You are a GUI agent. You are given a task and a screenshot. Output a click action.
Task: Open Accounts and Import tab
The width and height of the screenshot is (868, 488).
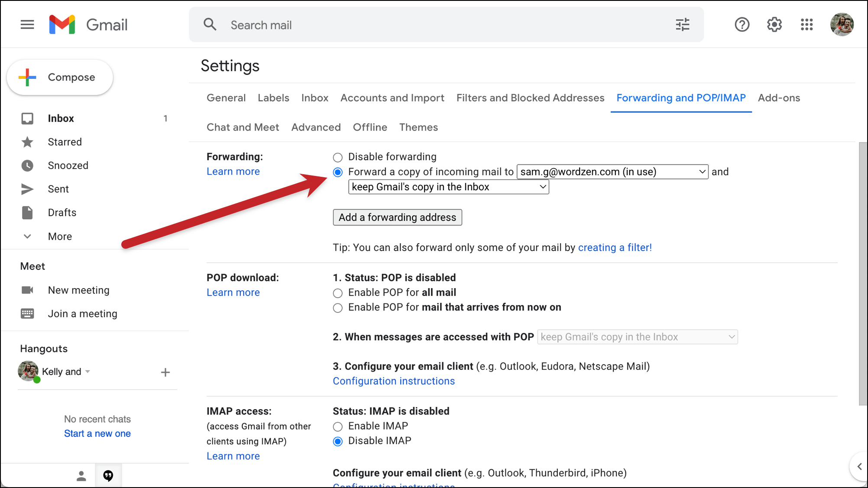pyautogui.click(x=392, y=98)
